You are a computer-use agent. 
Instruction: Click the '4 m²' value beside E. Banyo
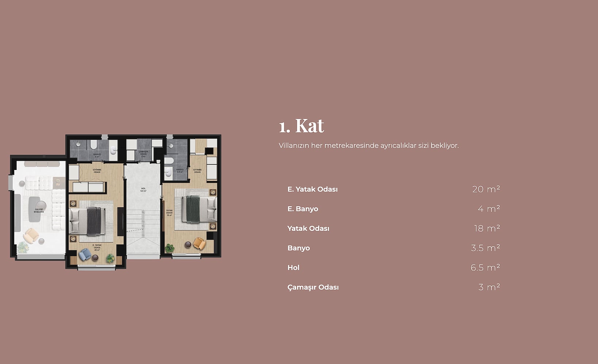coord(489,209)
